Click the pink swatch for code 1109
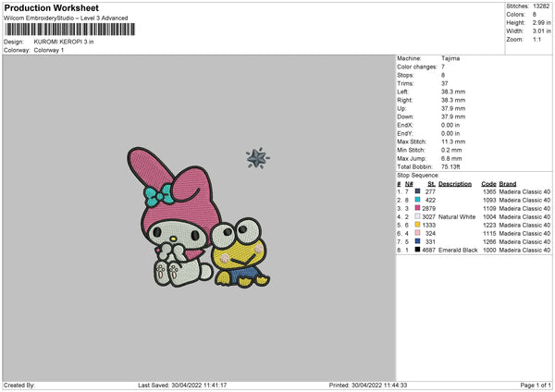555x392 pixels. click(417, 208)
